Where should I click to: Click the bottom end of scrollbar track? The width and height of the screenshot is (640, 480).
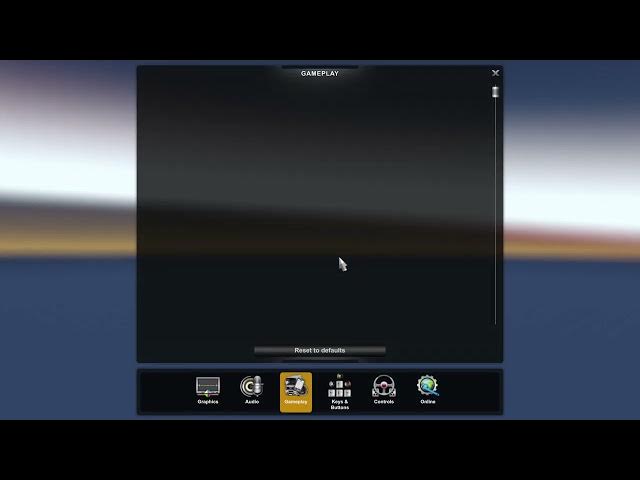pos(495,320)
